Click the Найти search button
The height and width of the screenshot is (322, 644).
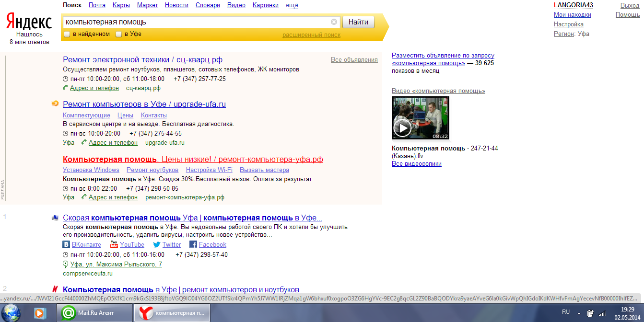pyautogui.click(x=358, y=22)
